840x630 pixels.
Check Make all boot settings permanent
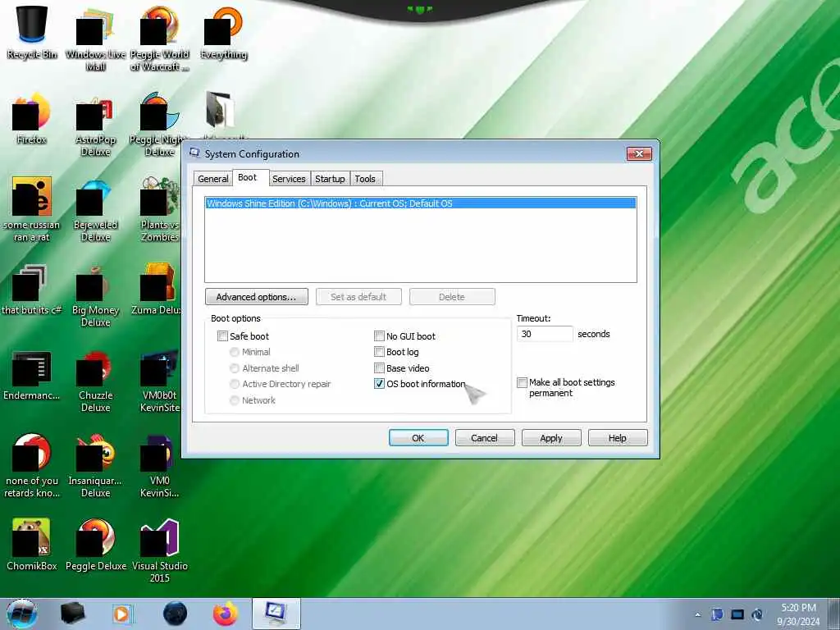click(x=522, y=382)
